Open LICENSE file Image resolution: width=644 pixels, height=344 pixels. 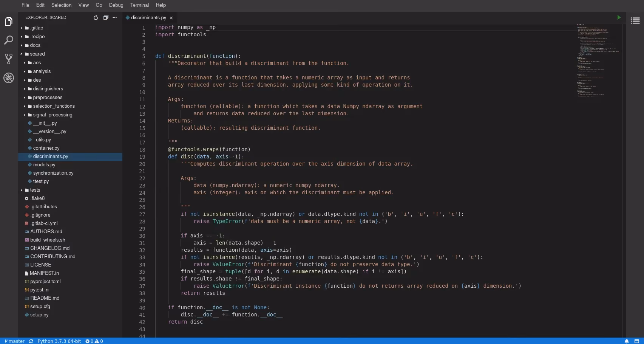(x=70, y=265)
